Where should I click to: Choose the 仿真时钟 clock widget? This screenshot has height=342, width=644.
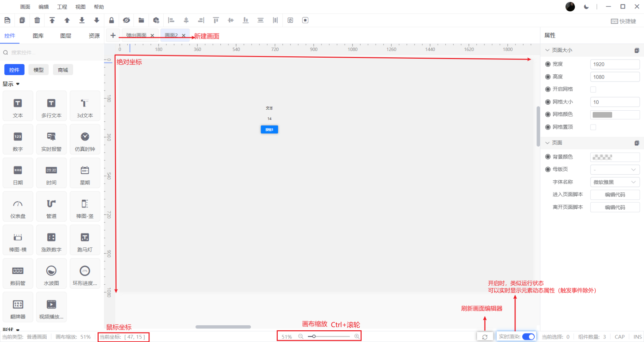pos(85,140)
